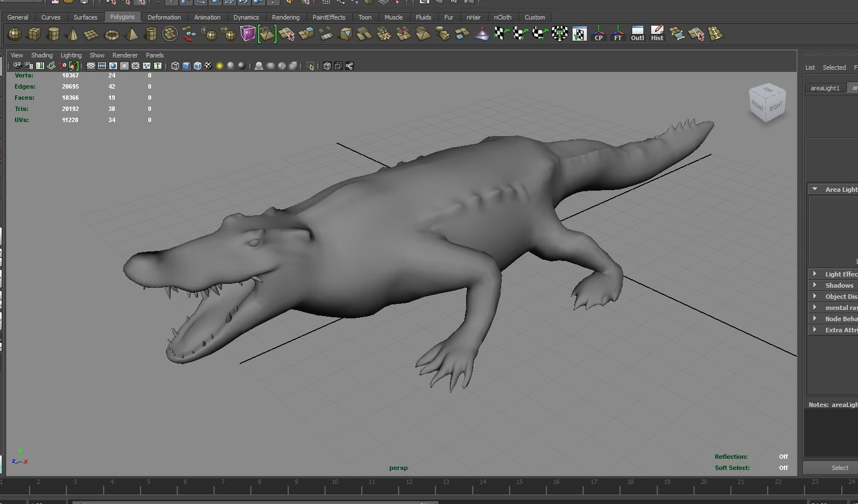The width and height of the screenshot is (858, 504).
Task: Create a polygon sphere from the shelf
Action: (14, 35)
